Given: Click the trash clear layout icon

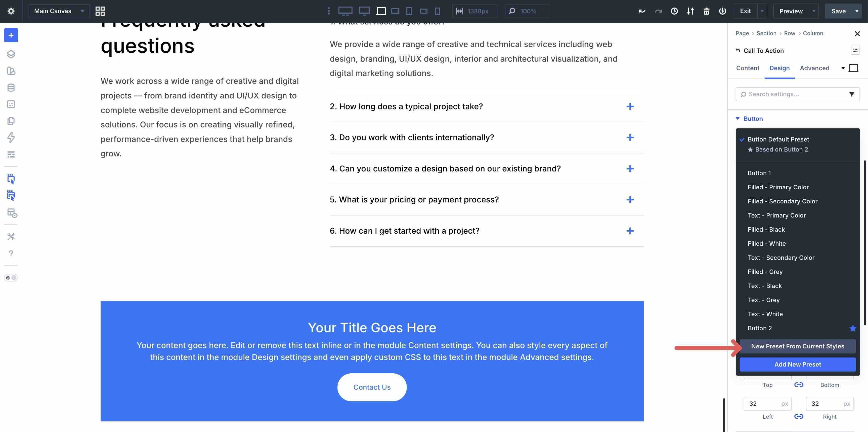Looking at the screenshot, I should point(706,11).
